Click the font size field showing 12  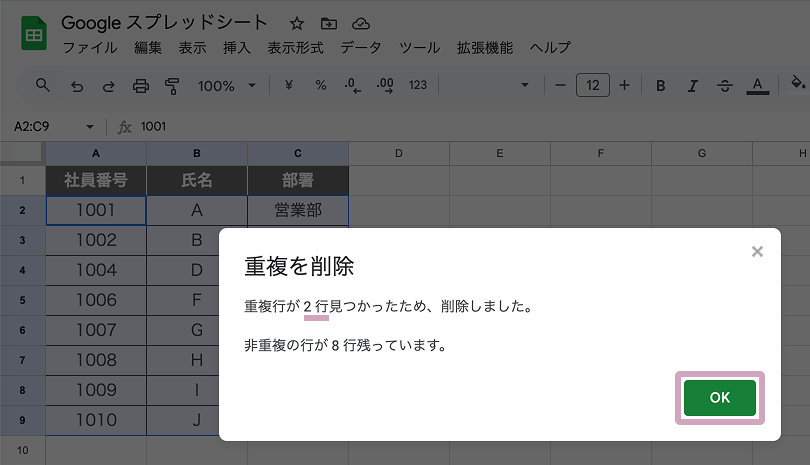pos(593,85)
